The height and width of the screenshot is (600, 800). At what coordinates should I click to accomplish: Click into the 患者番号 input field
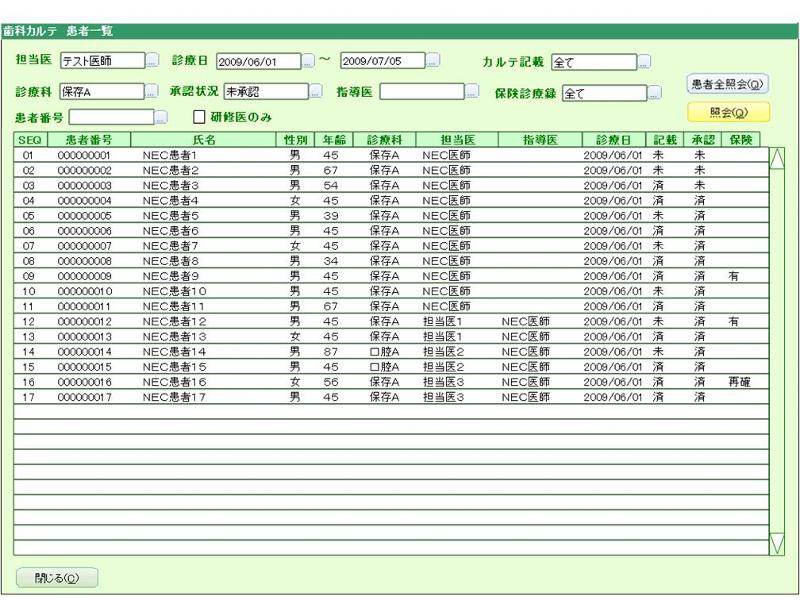[110, 118]
